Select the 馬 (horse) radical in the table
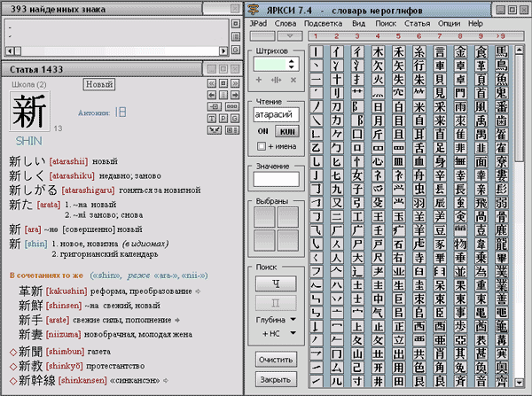 tap(502, 52)
